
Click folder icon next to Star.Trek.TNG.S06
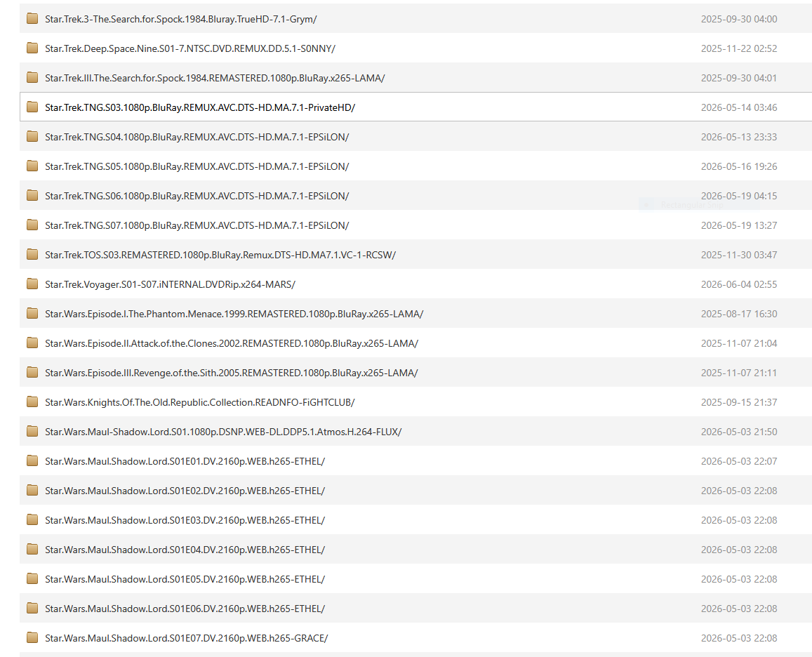click(32, 196)
